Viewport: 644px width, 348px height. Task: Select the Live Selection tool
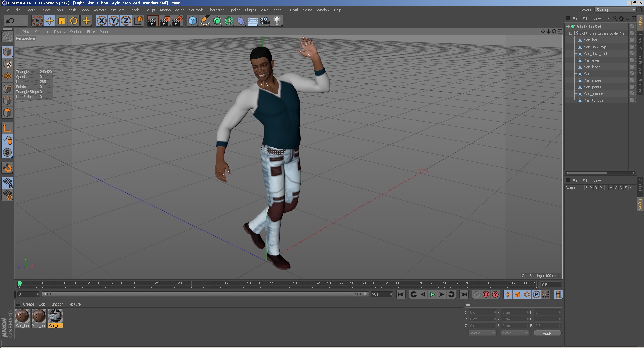(37, 21)
